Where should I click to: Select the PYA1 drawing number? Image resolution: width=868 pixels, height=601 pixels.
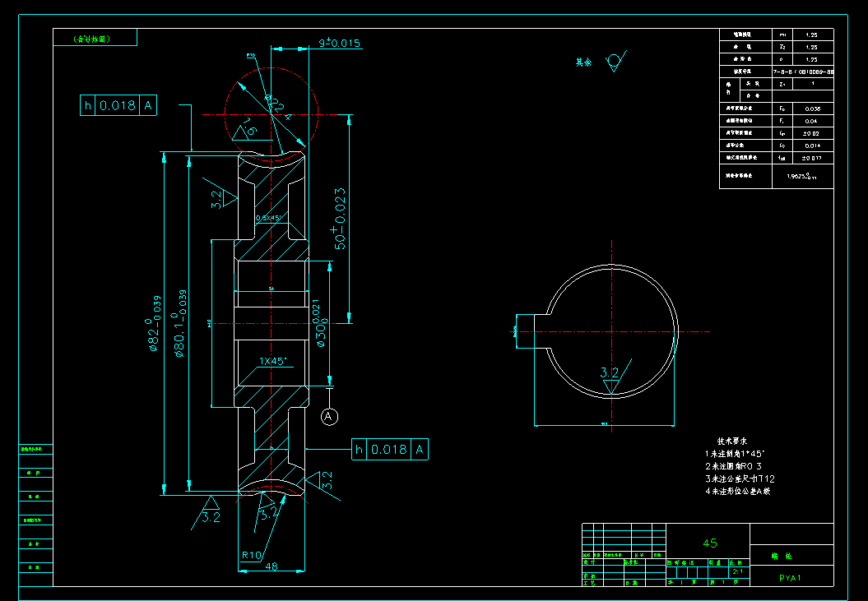pos(790,578)
